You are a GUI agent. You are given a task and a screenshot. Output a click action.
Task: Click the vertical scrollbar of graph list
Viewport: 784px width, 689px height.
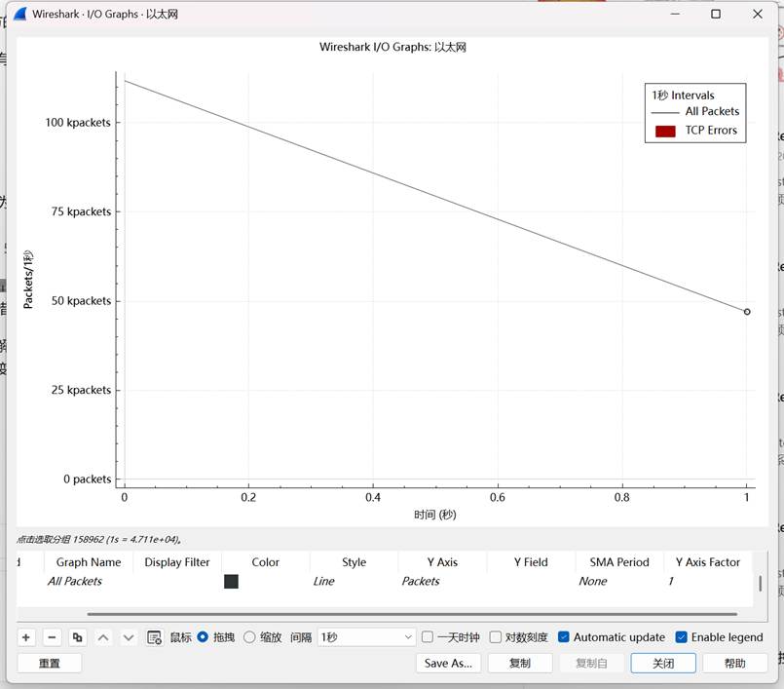[x=760, y=584]
